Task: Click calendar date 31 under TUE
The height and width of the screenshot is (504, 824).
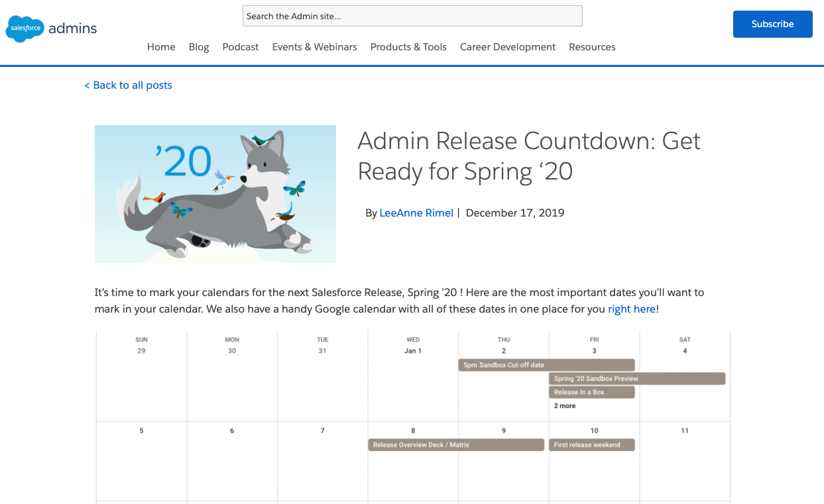Action: (322, 351)
